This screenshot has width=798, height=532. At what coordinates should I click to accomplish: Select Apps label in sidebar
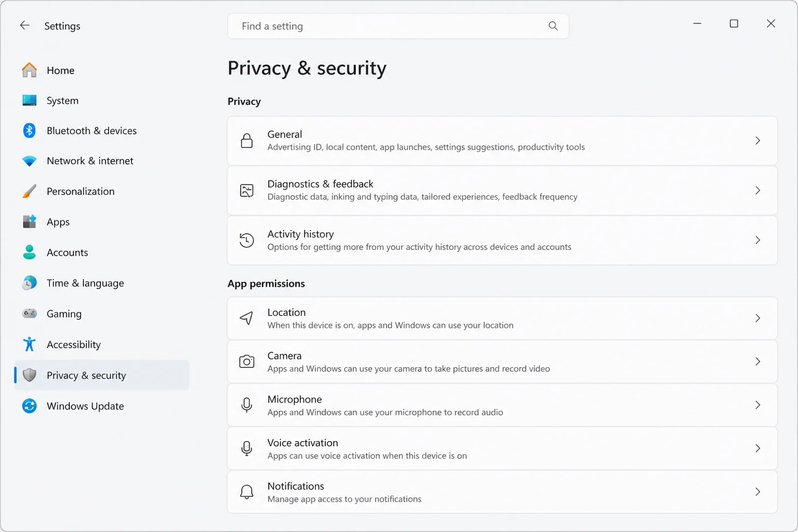(58, 222)
